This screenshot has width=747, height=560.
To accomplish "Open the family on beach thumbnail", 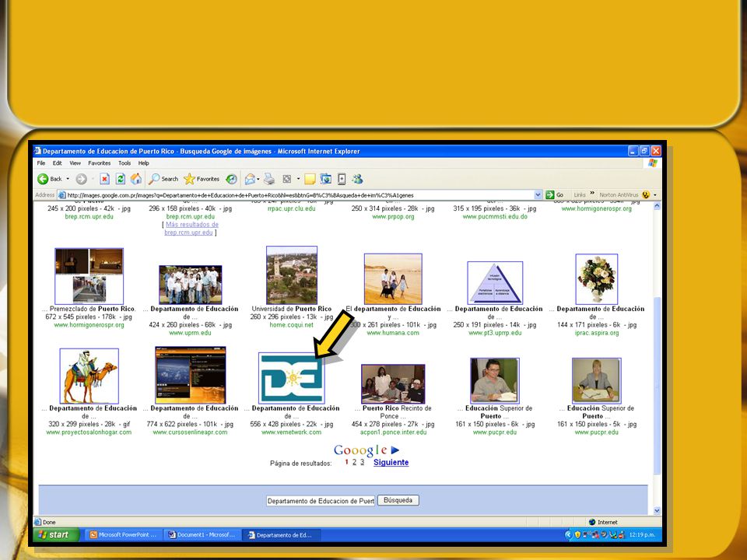I will (x=393, y=279).
